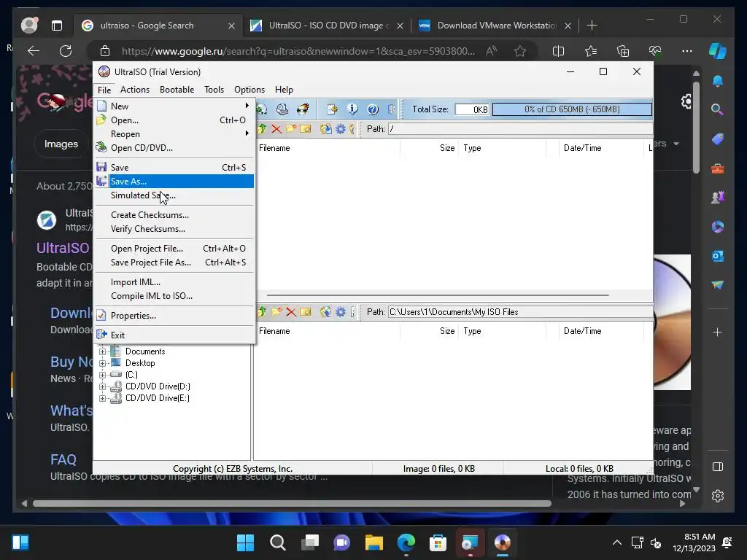747x560 pixels.
Task: Click the gear icon in local pane toolbar
Action: (341, 312)
